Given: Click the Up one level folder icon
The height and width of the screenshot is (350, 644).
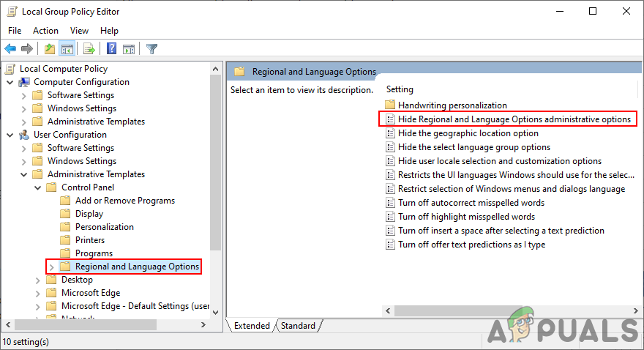Looking at the screenshot, I should click(x=50, y=49).
